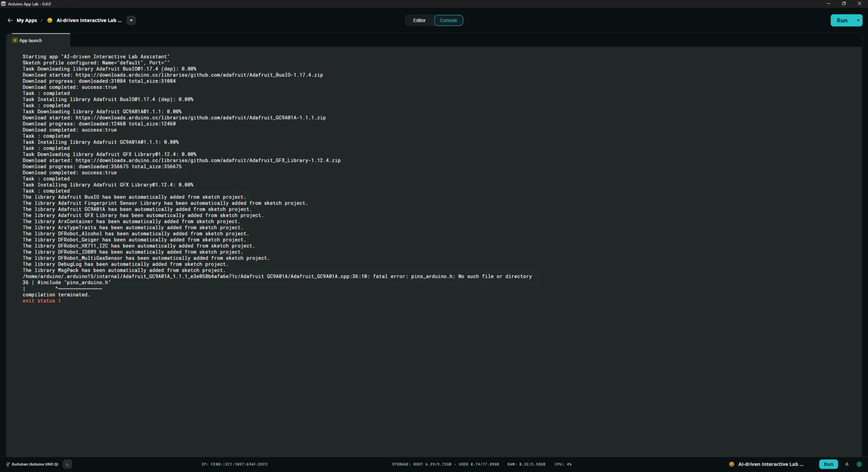
Task: Open the status bar AI-driven Interactive Lab label
Action: pyautogui.click(x=771, y=464)
